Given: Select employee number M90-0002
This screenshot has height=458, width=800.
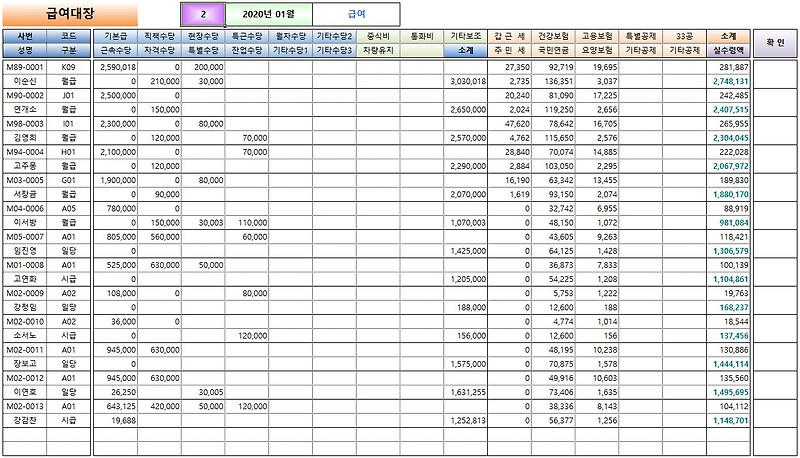Looking at the screenshot, I should (24, 95).
